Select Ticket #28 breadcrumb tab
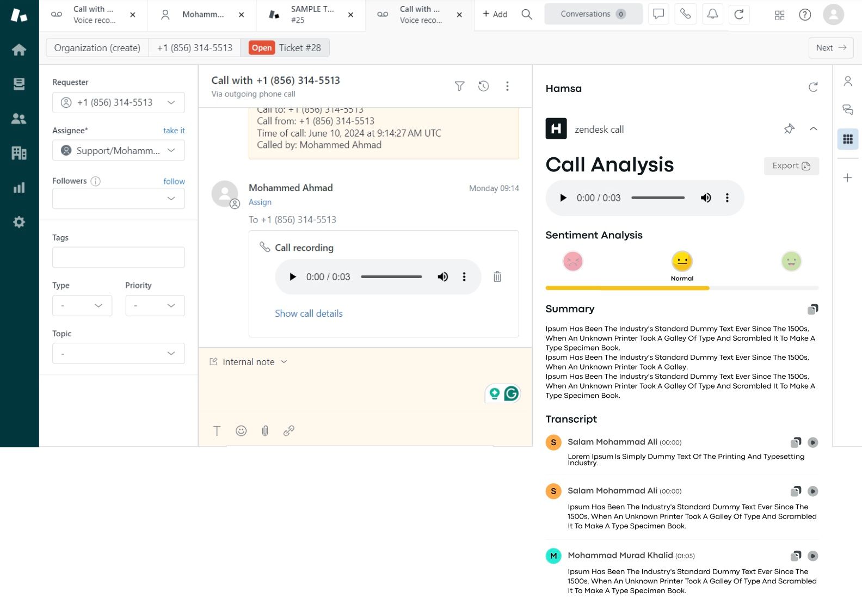The image size is (862, 616). coord(285,48)
